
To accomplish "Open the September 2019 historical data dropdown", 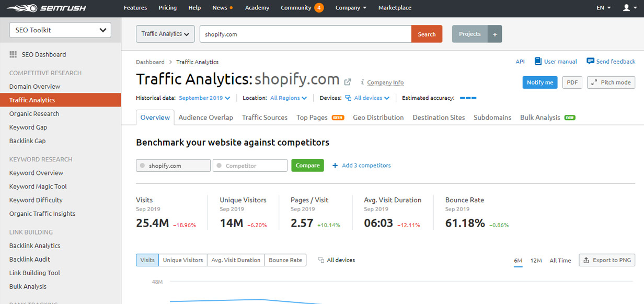I will pos(204,98).
